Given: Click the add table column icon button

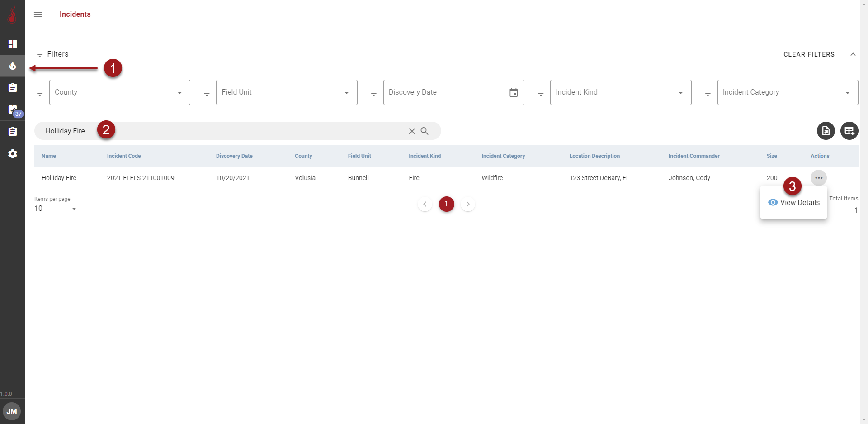Looking at the screenshot, I should (849, 131).
